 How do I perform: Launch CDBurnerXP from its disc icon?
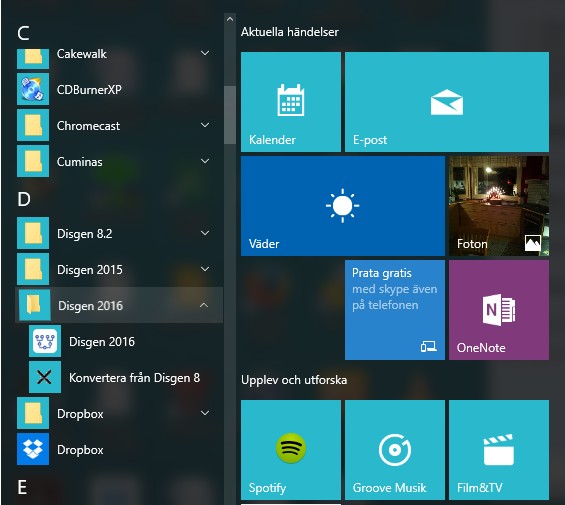(x=33, y=89)
